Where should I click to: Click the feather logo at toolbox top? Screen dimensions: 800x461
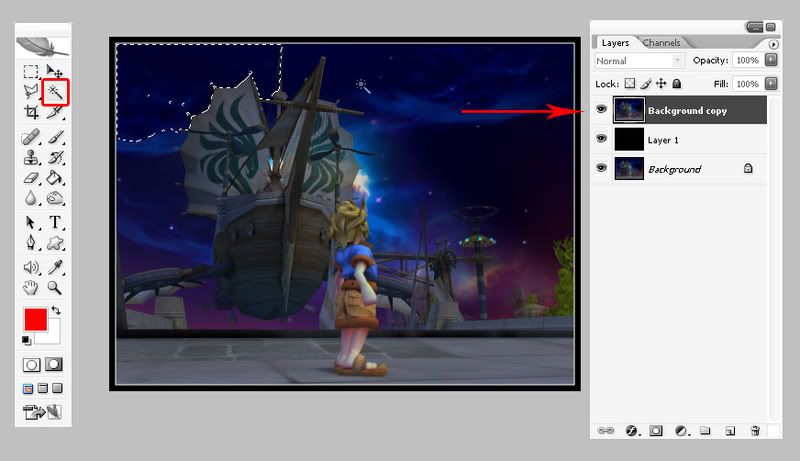[42, 47]
